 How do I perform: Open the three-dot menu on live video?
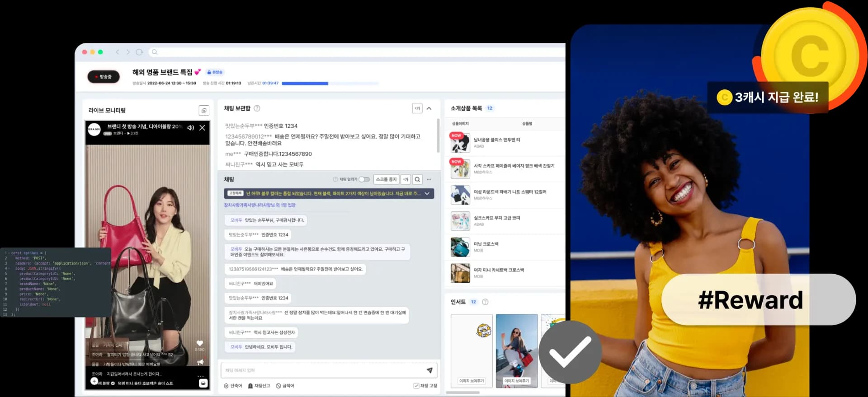click(200, 376)
